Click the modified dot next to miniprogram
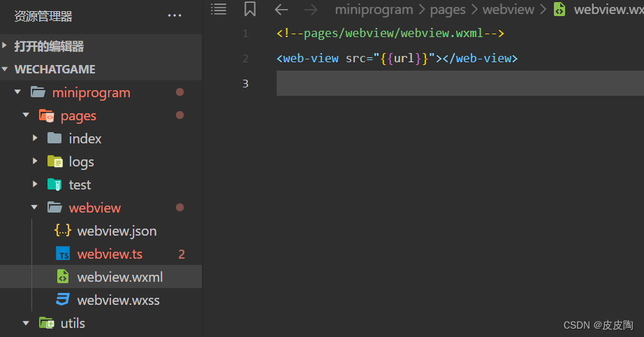The image size is (644, 337). coord(180,92)
